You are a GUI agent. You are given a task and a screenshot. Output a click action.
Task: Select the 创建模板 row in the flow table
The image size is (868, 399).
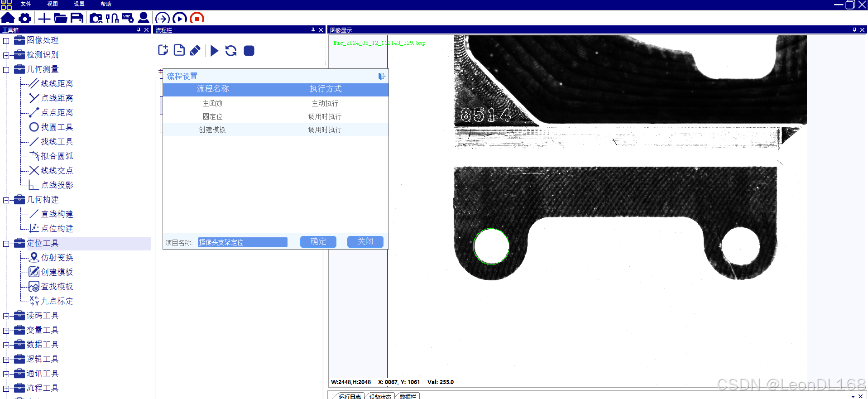pos(275,130)
